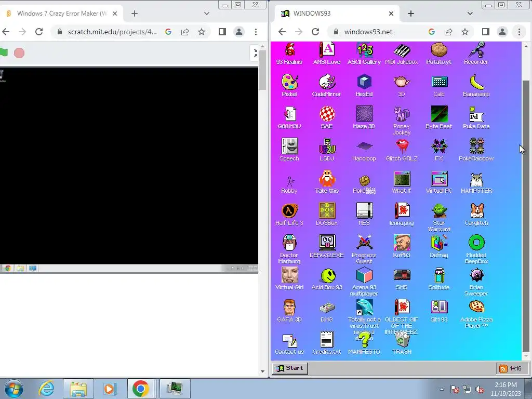Open DOSBox icon

click(327, 214)
